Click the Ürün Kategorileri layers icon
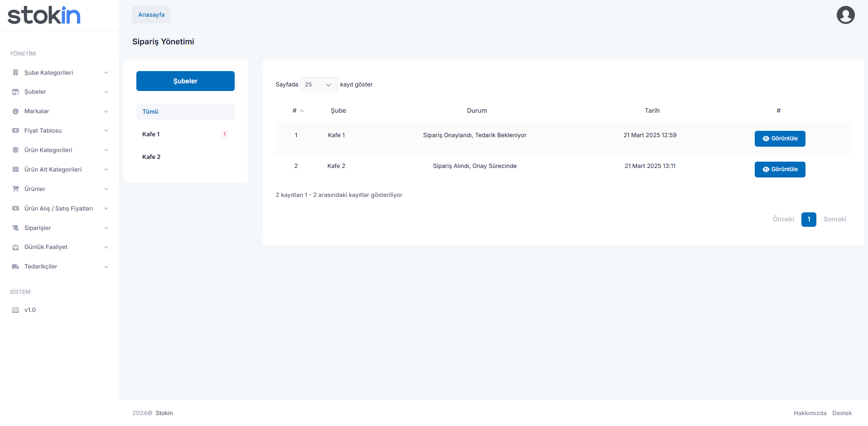The width and height of the screenshot is (868, 426). tap(15, 150)
